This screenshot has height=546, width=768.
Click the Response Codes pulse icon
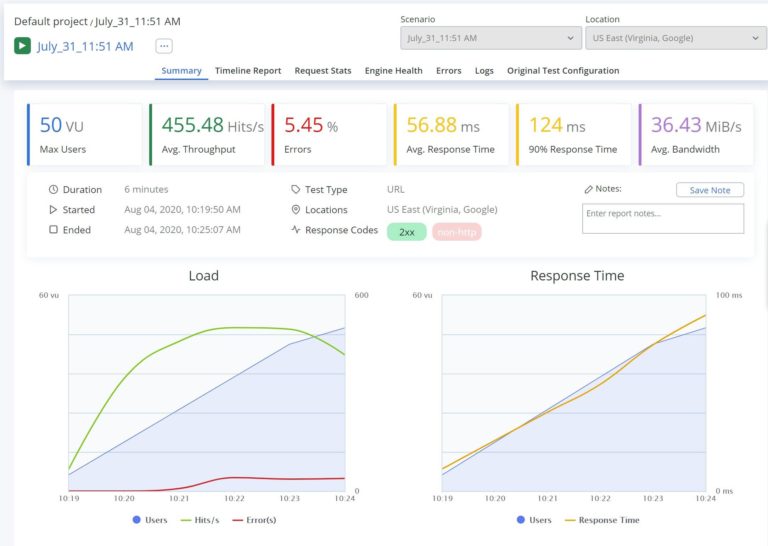pyautogui.click(x=295, y=230)
